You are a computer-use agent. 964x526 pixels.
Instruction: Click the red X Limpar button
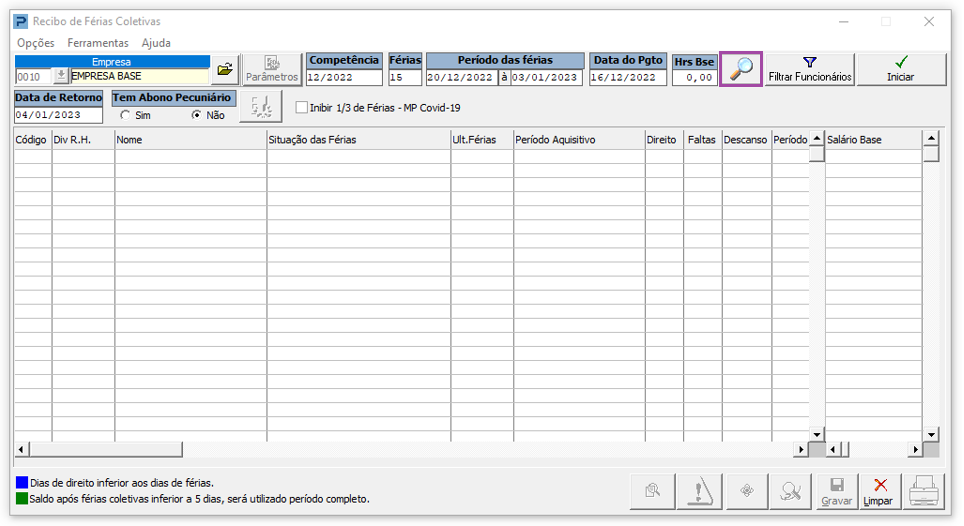point(880,492)
